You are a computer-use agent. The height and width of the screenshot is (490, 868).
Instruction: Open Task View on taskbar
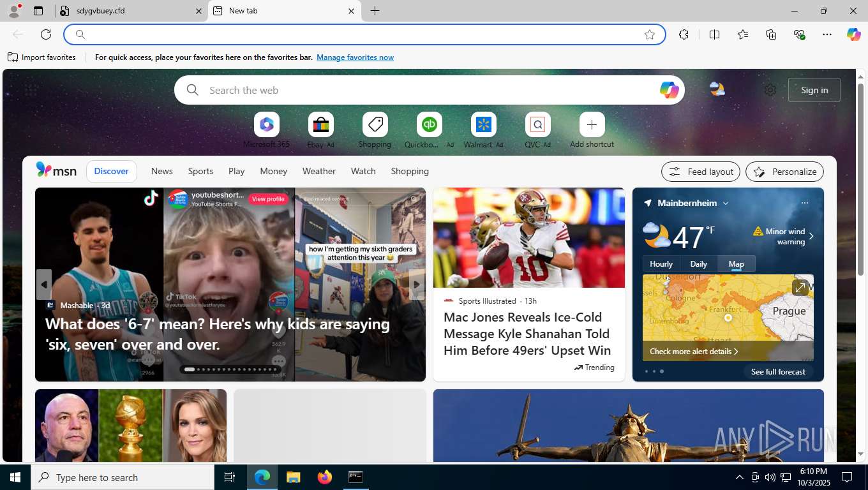tap(230, 477)
